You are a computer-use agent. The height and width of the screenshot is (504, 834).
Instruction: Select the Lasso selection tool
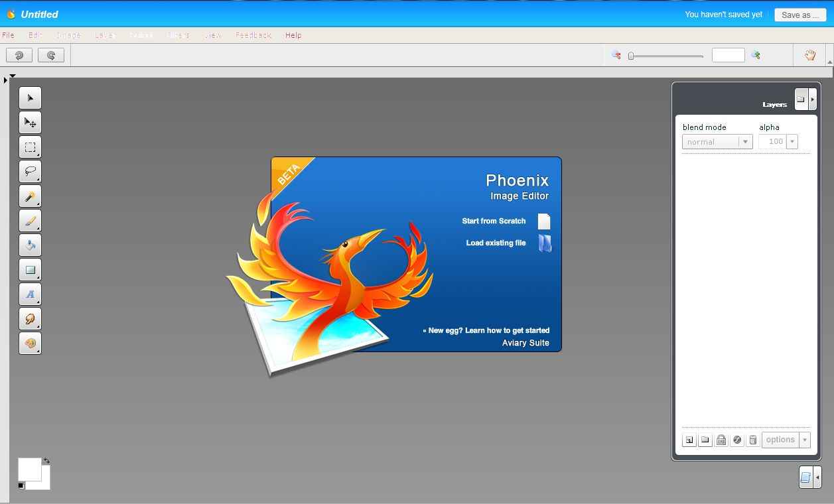pos(30,172)
